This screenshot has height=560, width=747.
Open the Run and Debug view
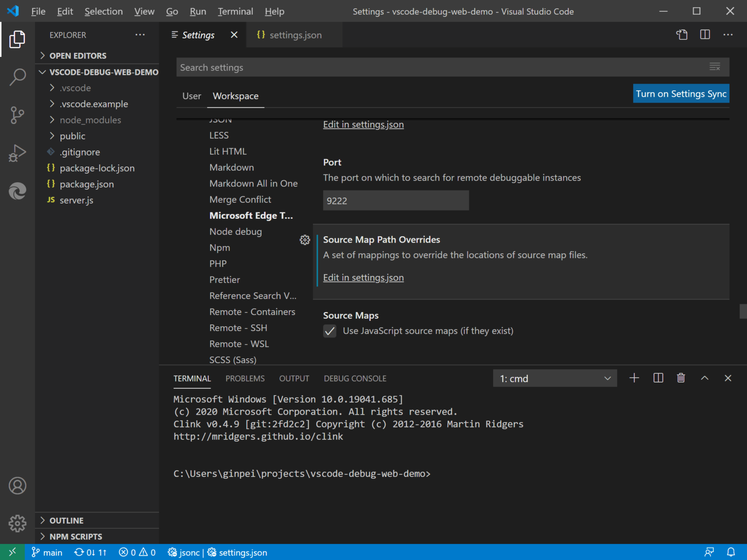click(x=18, y=153)
